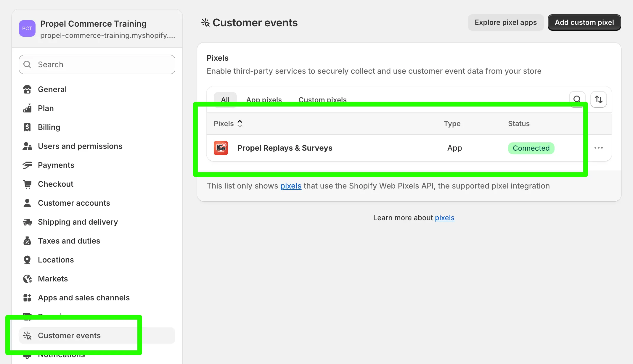Viewport: 633px width, 364px height.
Task: Click the Connected status badge
Action: pyautogui.click(x=531, y=148)
